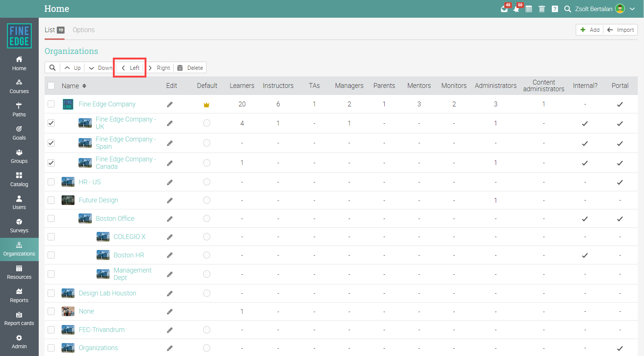The image size is (644, 356).
Task: Click the Add organization button
Action: (x=590, y=30)
